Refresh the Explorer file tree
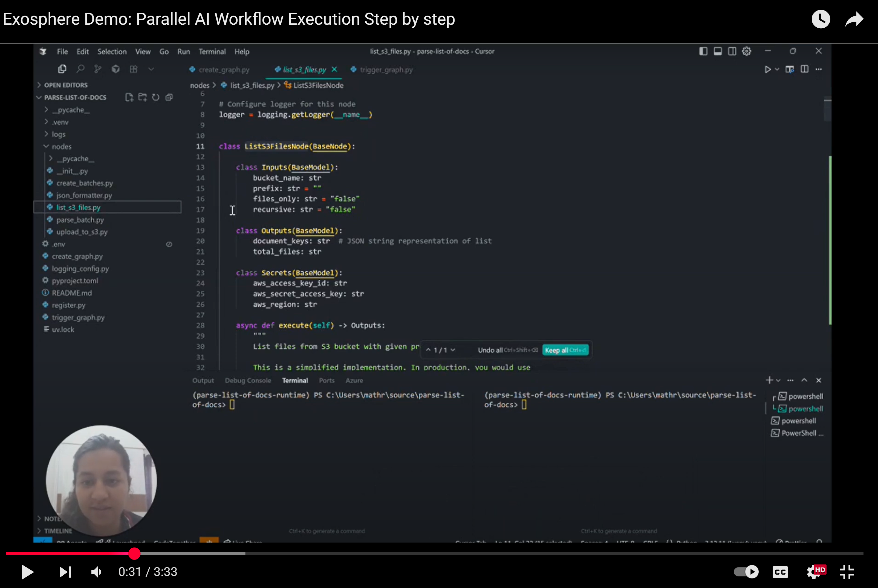Screen dimensions: 878x588 coord(156,97)
